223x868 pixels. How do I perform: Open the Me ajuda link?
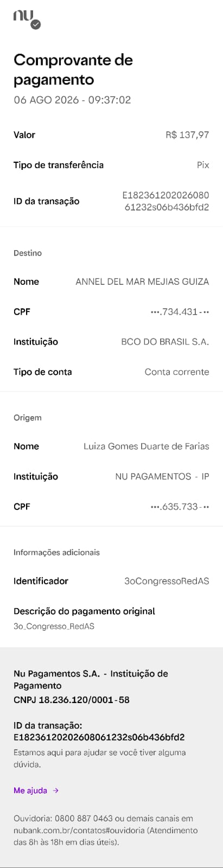click(30, 790)
